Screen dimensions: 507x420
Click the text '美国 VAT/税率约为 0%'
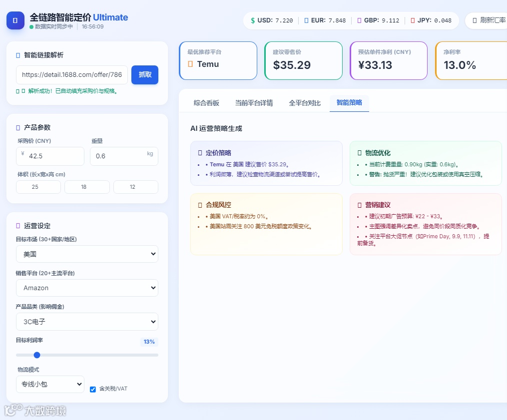pyautogui.click(x=239, y=216)
